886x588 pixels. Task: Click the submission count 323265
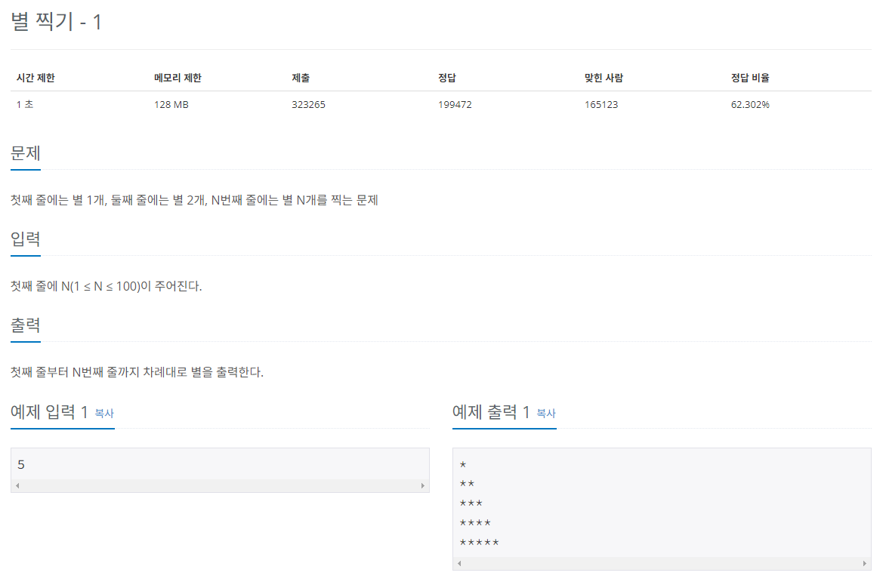pos(308,104)
